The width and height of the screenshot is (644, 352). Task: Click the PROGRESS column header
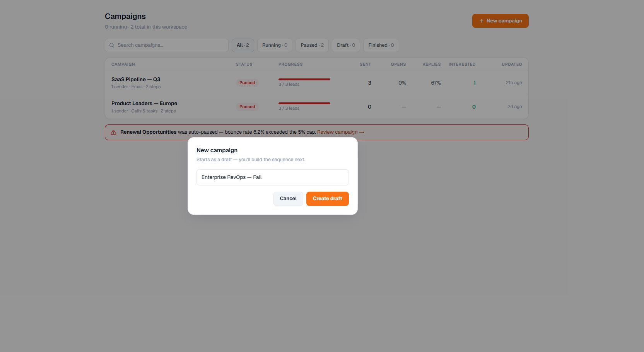point(290,65)
